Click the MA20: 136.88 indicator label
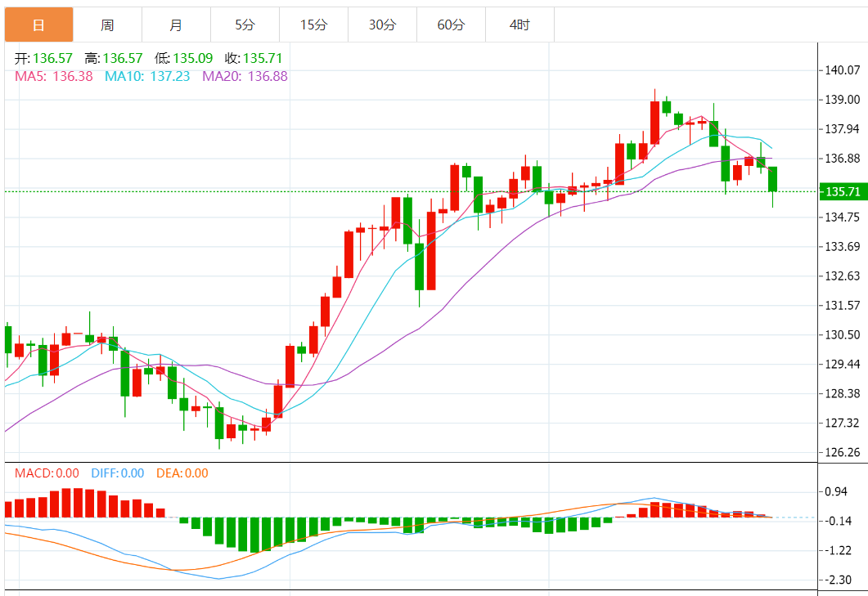Image resolution: width=868 pixels, height=596 pixels. [x=245, y=76]
